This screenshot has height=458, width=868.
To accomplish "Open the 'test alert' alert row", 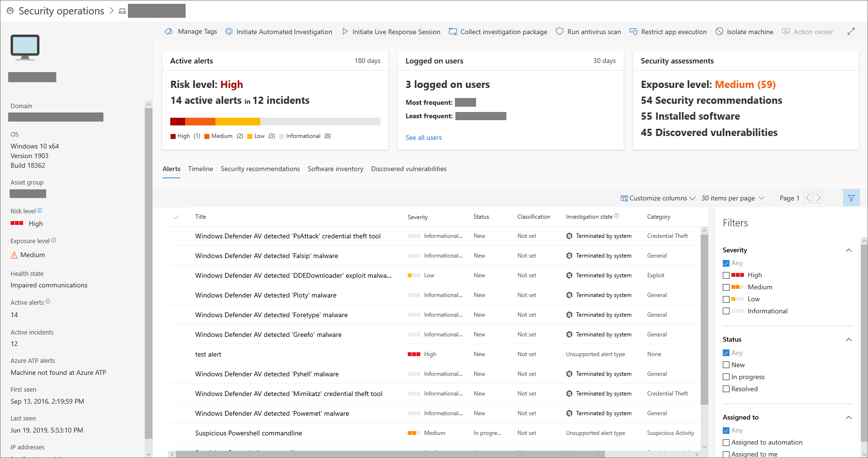I will click(208, 355).
